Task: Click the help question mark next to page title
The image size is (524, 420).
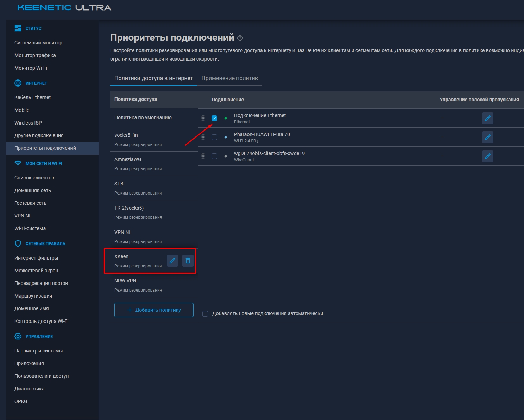Action: tap(240, 37)
